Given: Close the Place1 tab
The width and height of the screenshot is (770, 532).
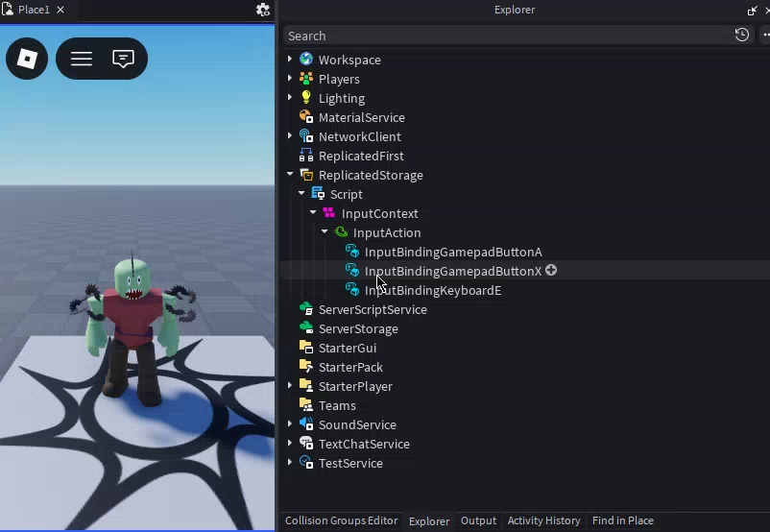Looking at the screenshot, I should click(60, 10).
